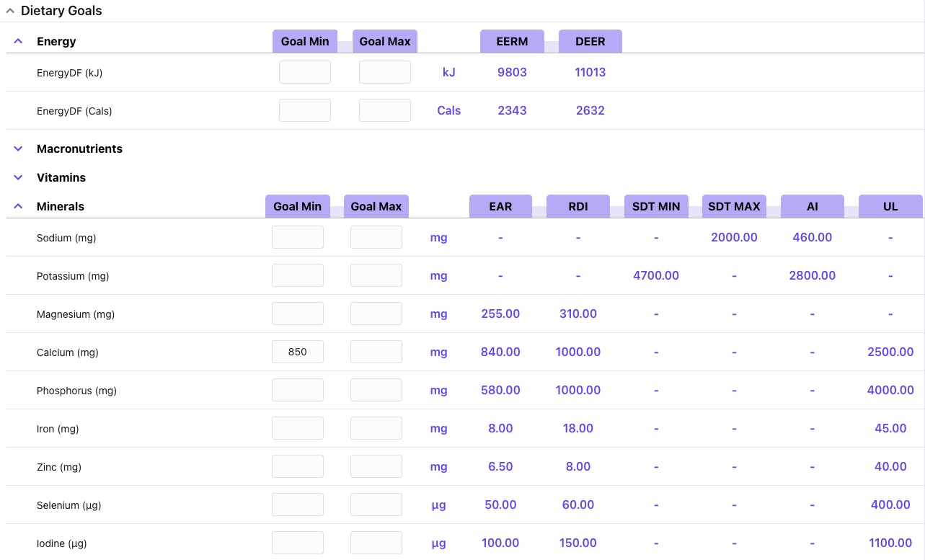Click the EAR column header
Screen dimensions: 925x560
500,206
